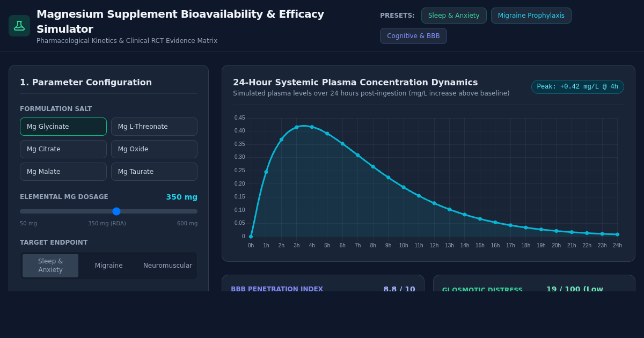Click the Peak +0.42 mg/L badge
644x338 pixels.
[x=577, y=87]
